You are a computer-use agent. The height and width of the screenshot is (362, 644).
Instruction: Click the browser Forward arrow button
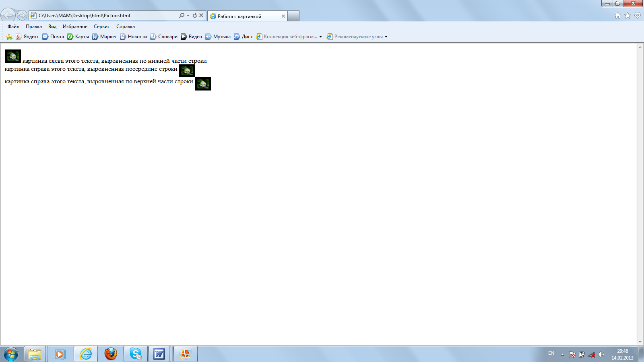[x=22, y=15]
